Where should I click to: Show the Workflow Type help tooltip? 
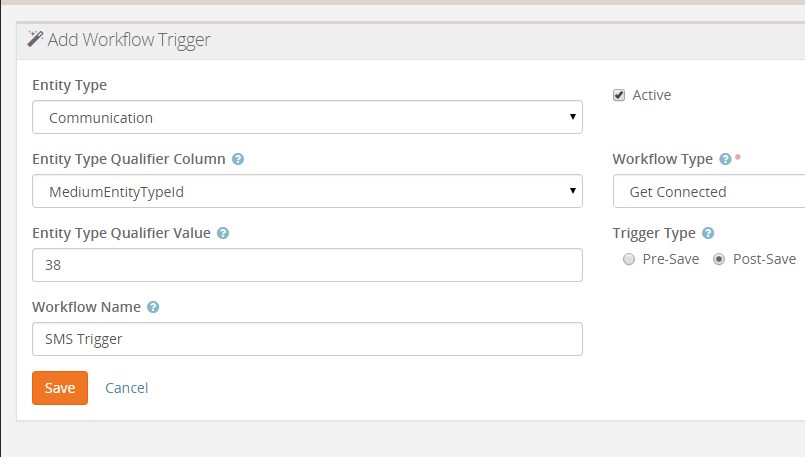(725, 159)
